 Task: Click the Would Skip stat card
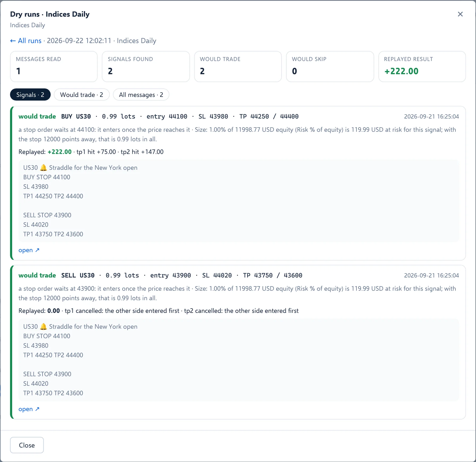[330, 66]
